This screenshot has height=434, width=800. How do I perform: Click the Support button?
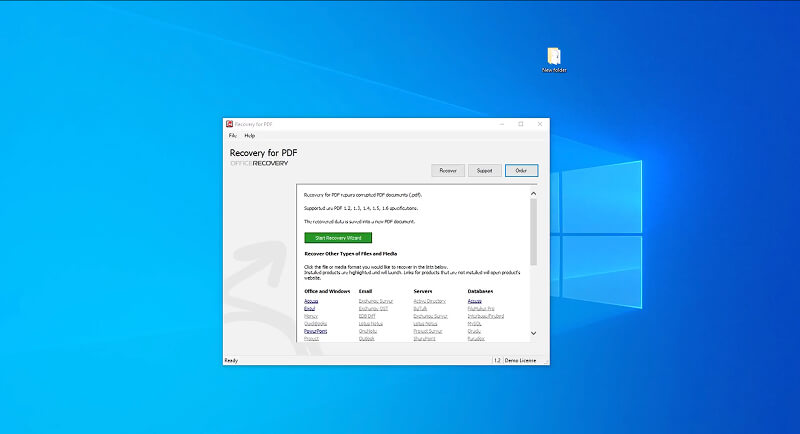pyautogui.click(x=484, y=171)
